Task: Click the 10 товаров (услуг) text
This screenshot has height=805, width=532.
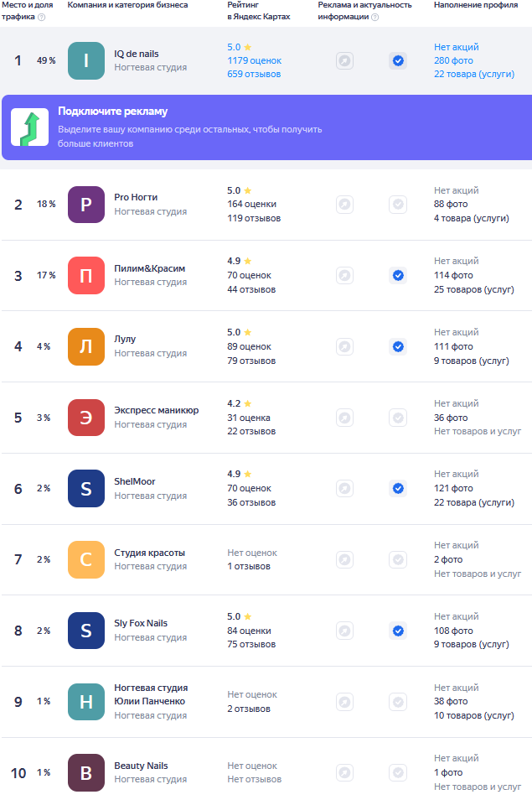Action: (474, 715)
